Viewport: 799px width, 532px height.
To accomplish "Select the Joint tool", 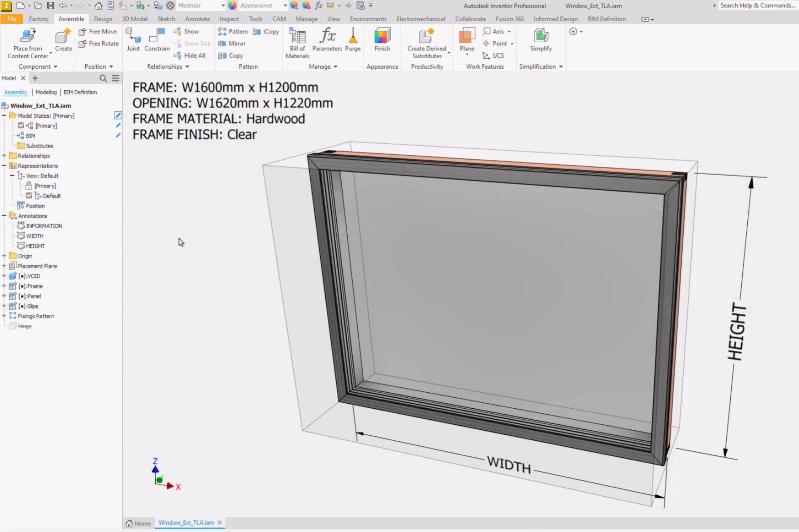I will (133, 37).
